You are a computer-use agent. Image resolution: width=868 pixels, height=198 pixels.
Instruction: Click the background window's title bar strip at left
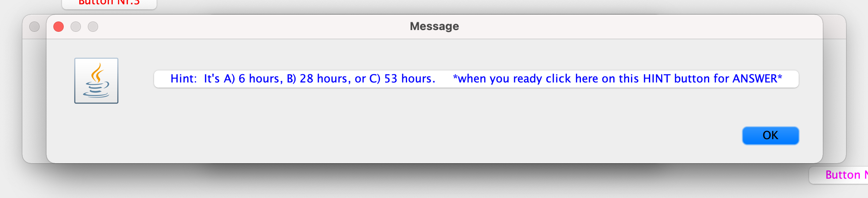coord(34,27)
